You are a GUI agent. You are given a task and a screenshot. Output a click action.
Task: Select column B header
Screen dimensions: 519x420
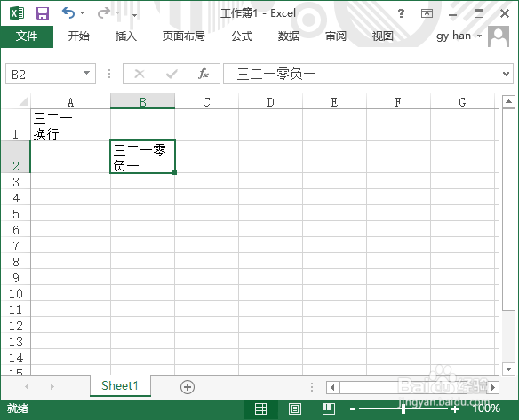point(143,102)
